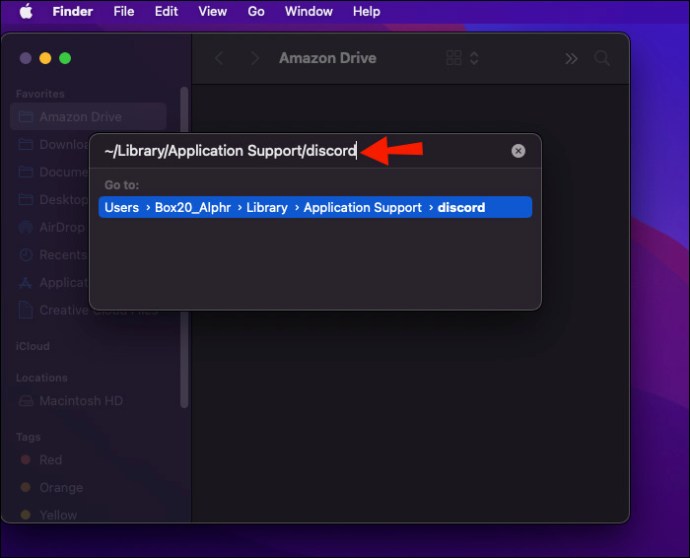Select the Yellow tag

click(48, 515)
